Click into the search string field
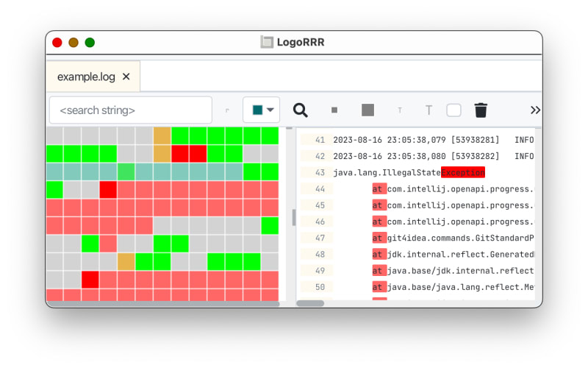This screenshot has width=588, height=368. pos(131,110)
